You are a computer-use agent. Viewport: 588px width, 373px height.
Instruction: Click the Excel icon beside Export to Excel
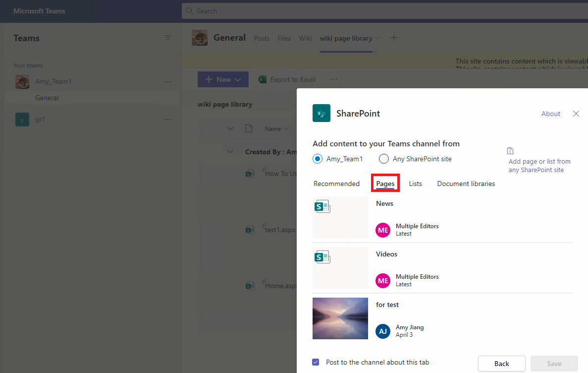point(263,79)
